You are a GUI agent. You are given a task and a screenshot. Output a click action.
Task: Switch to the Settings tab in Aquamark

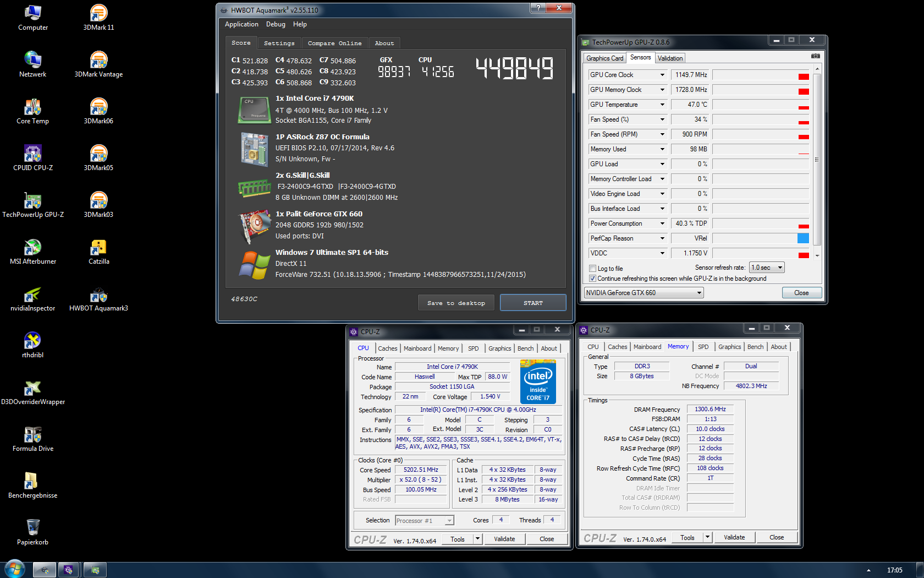[x=279, y=43]
